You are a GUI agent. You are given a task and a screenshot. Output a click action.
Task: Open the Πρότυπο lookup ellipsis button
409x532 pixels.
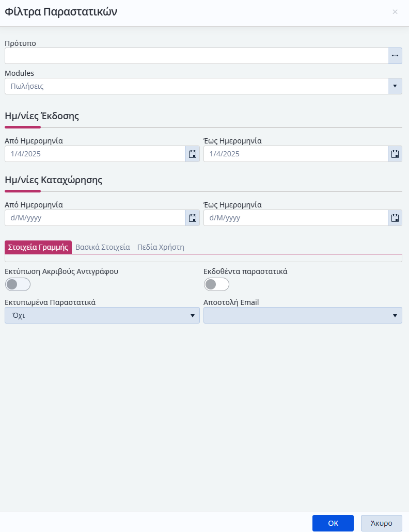(395, 56)
